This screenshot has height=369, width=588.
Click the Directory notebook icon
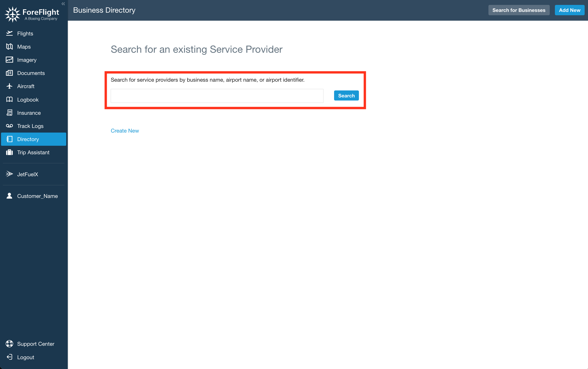point(9,139)
